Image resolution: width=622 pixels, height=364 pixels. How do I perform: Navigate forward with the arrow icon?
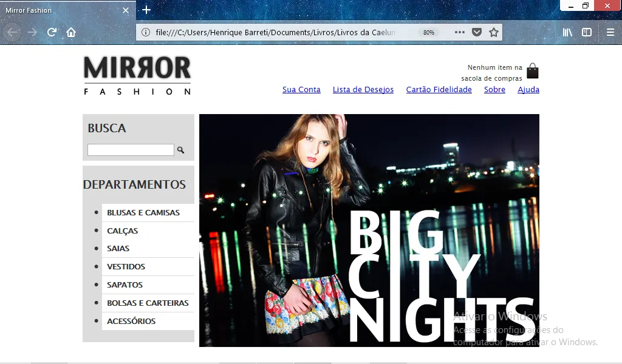pos(30,33)
